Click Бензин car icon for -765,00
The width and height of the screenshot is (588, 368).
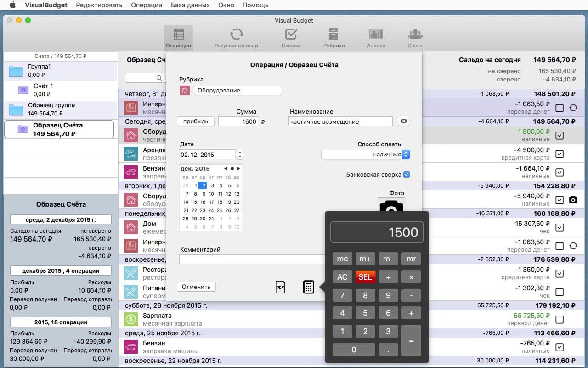coord(131,347)
